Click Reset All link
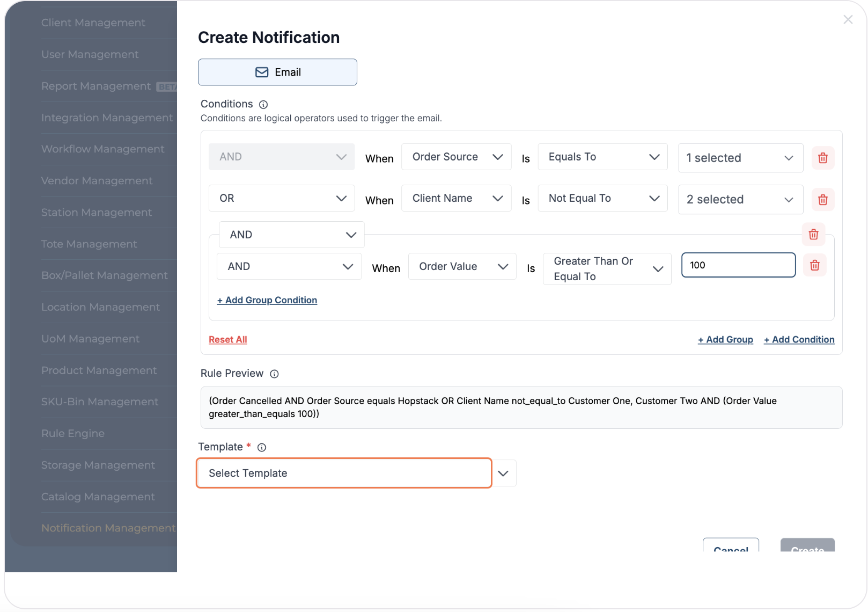 pos(228,340)
